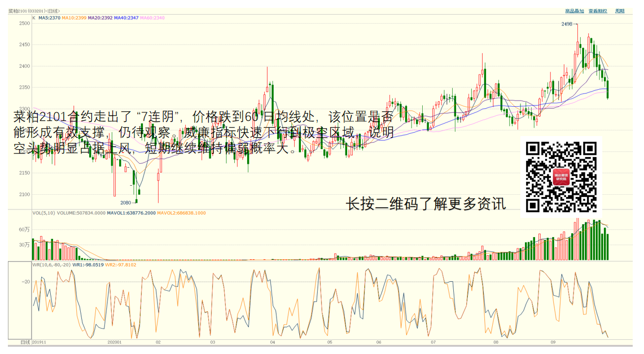Viewport: 644px width, 354px height.
Task: Click the 长按二维码了解更多资讯 caption
Action: (426, 204)
